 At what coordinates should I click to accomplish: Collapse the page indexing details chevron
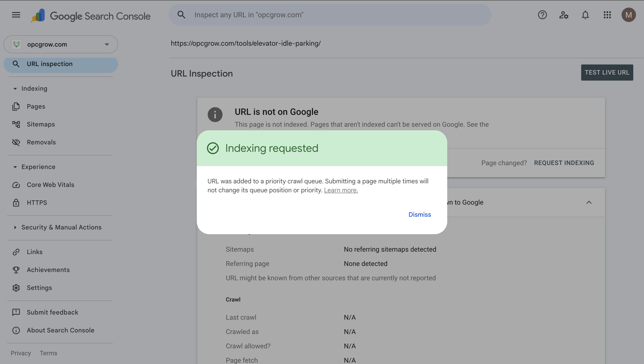[589, 202]
